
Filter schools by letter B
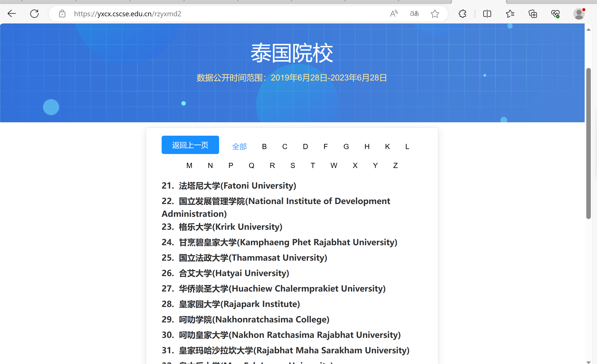pos(264,147)
